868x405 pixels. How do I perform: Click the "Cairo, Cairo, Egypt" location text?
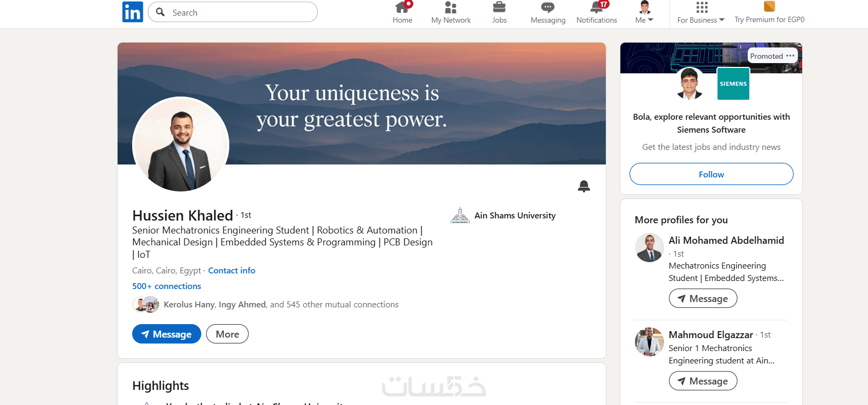[x=166, y=271]
